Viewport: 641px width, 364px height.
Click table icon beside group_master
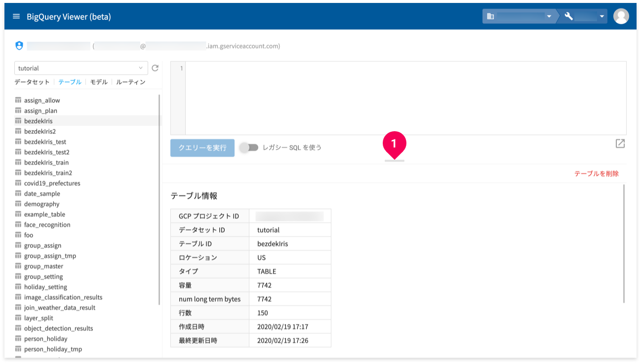(18, 266)
